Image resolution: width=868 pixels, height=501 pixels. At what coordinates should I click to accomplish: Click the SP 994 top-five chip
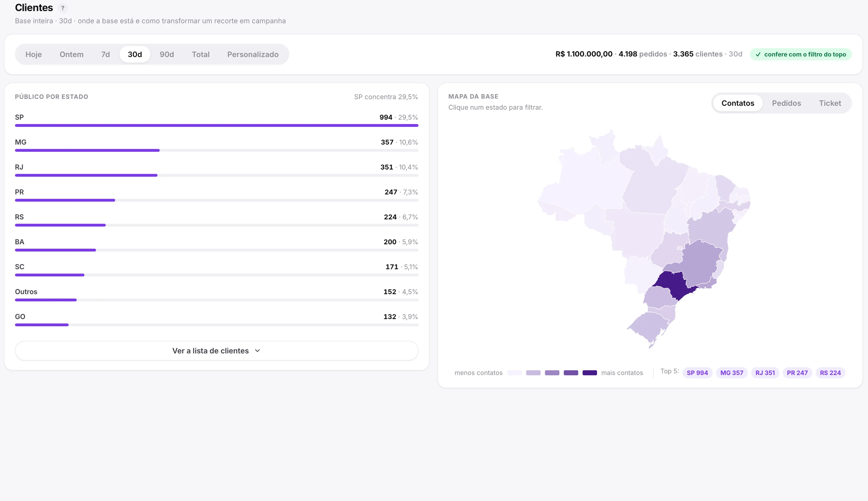697,373
